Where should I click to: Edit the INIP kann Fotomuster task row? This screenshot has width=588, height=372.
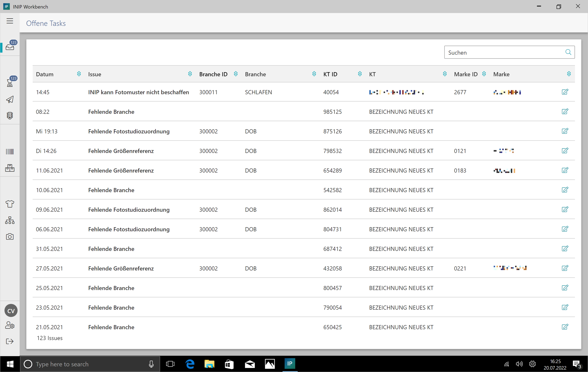565,92
